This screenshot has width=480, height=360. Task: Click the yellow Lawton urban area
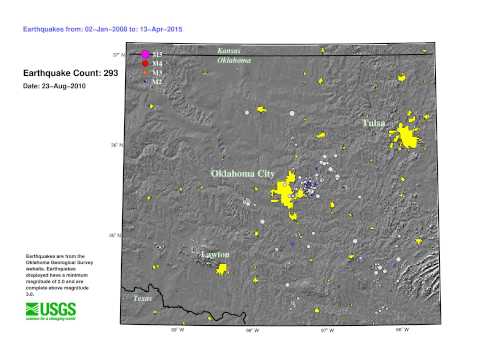click(x=222, y=269)
